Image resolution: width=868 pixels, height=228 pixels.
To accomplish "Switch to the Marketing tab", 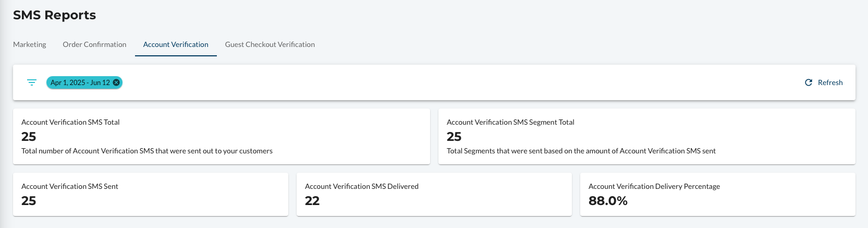I will (30, 44).
